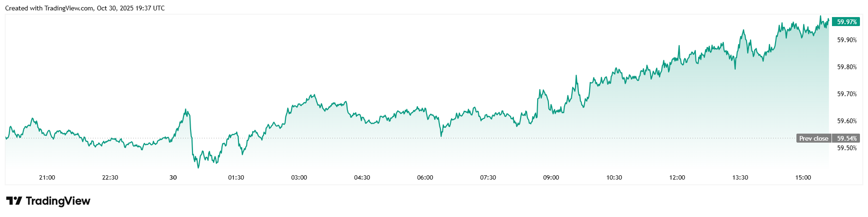Screen dimensions: 868x217
Task: Select the 59.50% price axis label
Action: pyautogui.click(x=847, y=148)
